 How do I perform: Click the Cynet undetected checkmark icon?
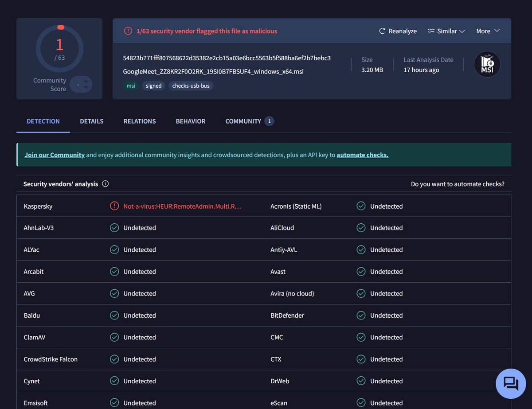tap(114, 381)
